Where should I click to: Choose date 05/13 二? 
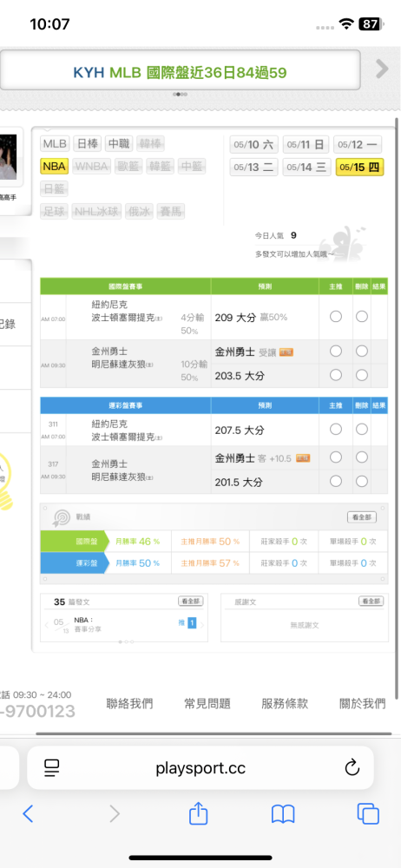click(253, 168)
